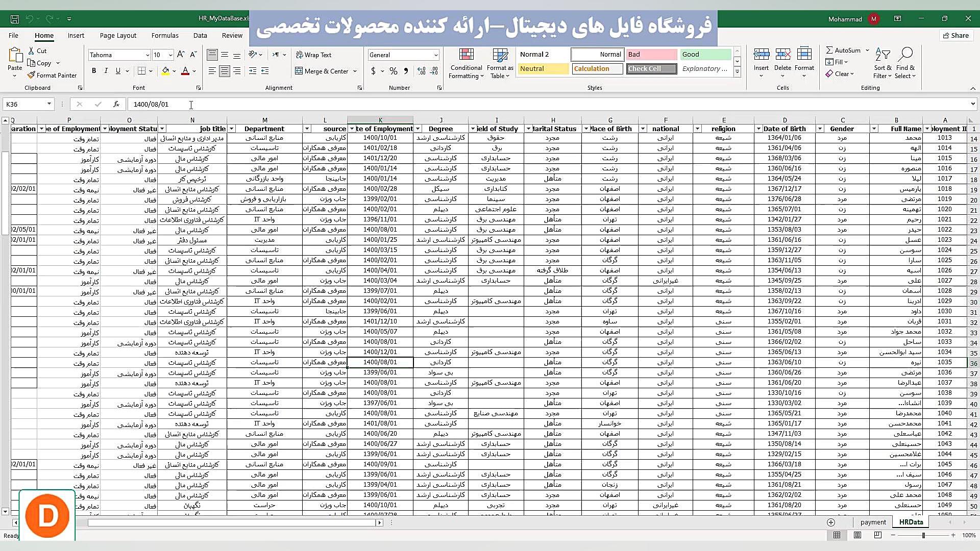Open the Degree column filter dropdown
This screenshot has width=980, height=551.
tap(418, 129)
